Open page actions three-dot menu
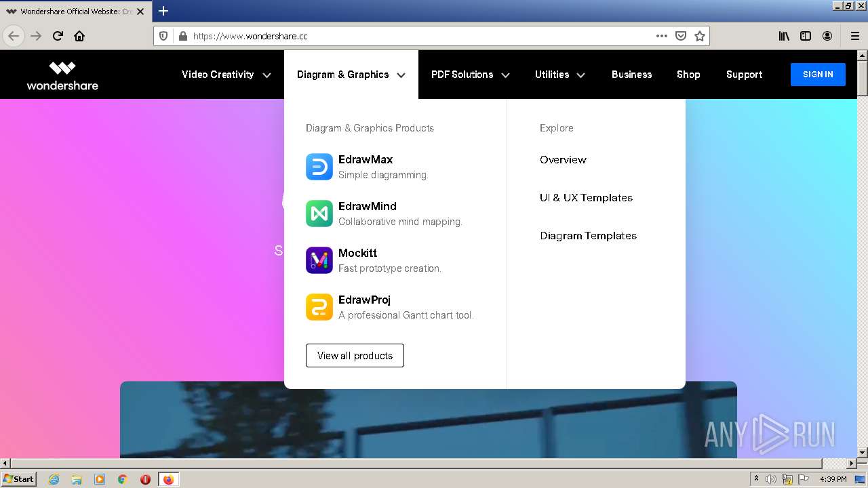This screenshot has height=488, width=868. [662, 36]
